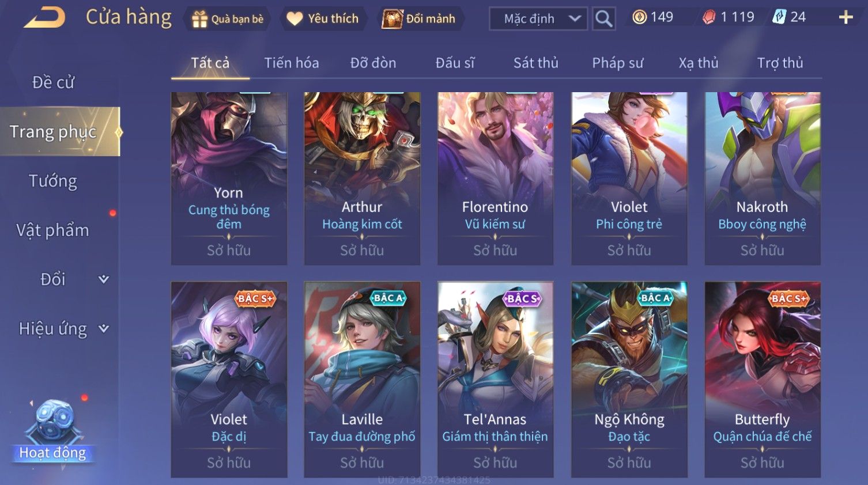Switch to the Sát thủ tab
Image resolution: width=868 pixels, height=485 pixels.
tap(535, 63)
